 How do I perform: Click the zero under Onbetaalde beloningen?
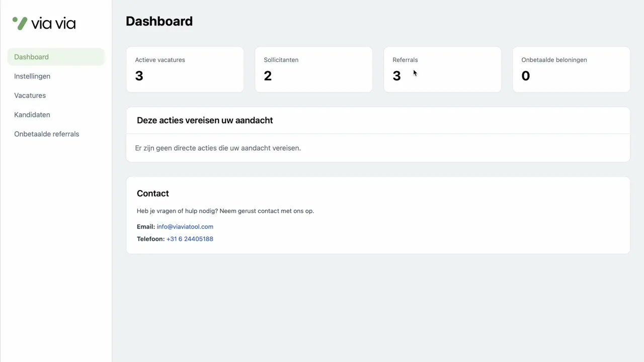coord(526,76)
